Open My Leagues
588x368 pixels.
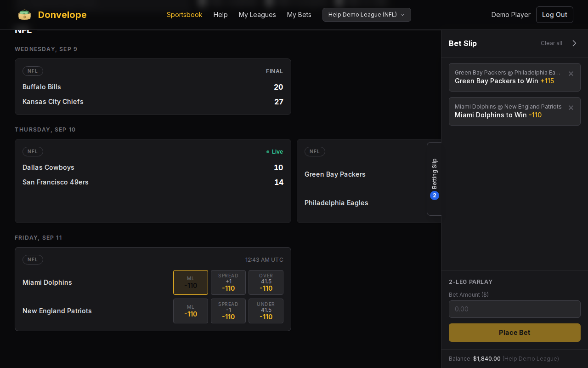coord(257,15)
